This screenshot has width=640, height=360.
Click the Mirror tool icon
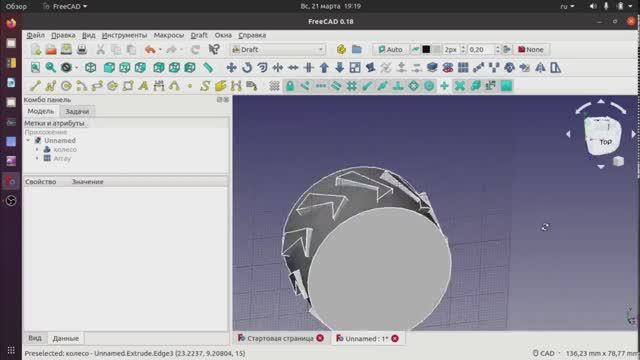[x=540, y=68]
